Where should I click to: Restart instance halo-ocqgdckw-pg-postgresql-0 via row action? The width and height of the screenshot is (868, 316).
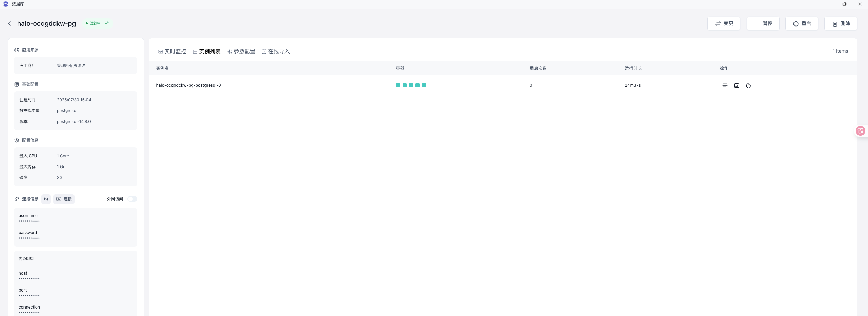[748, 85]
